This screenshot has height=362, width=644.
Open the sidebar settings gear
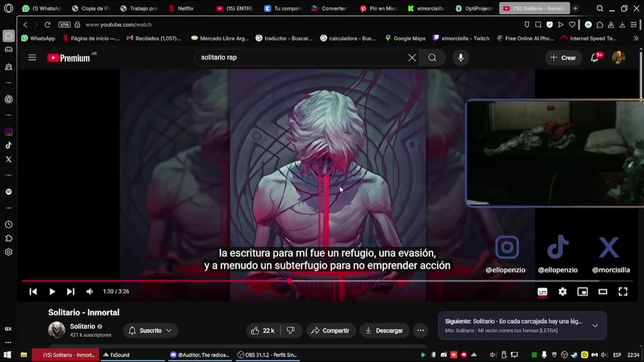[9, 252]
